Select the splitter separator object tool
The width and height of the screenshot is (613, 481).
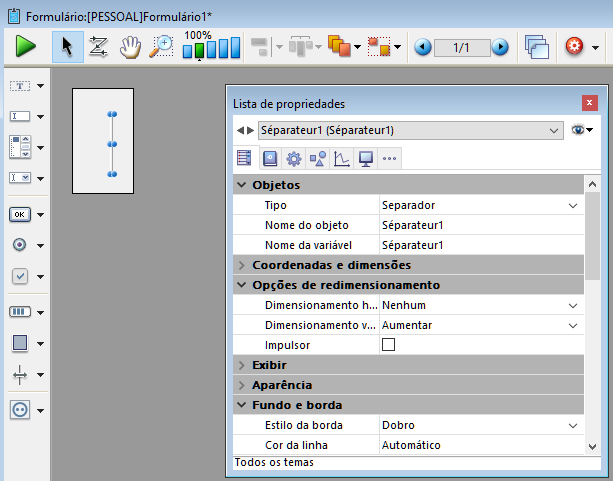[21, 374]
